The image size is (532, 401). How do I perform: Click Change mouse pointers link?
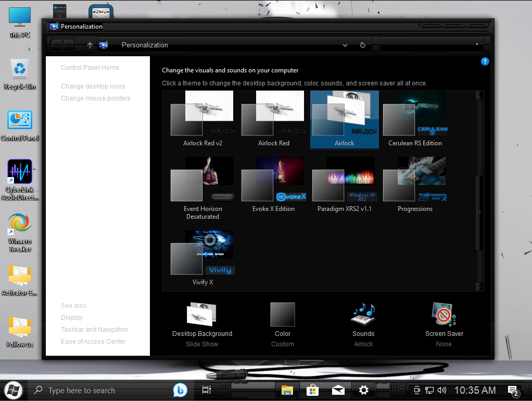(x=96, y=98)
